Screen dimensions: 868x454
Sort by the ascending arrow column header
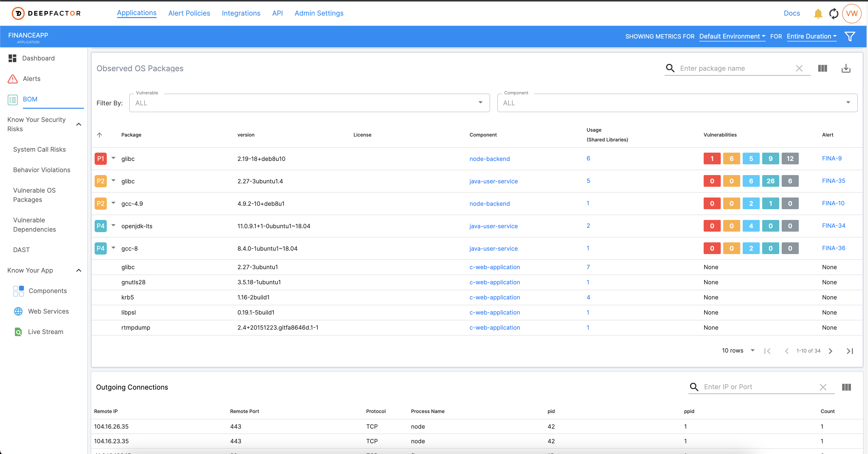click(99, 135)
